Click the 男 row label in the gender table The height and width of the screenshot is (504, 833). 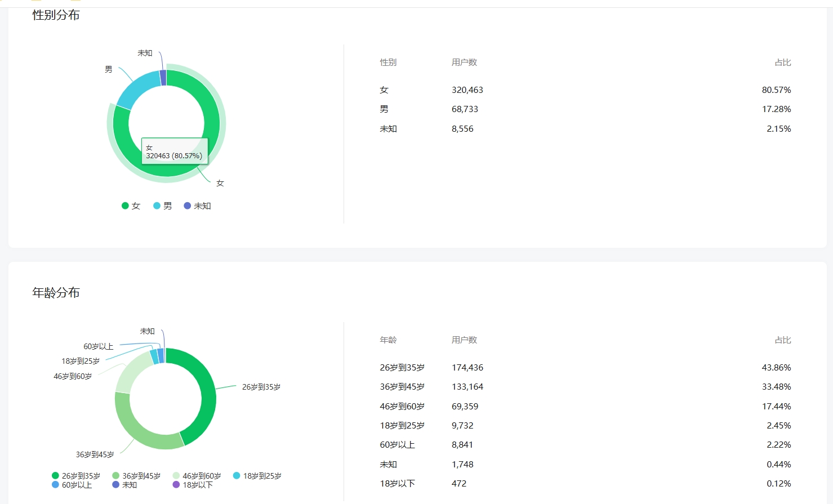coord(384,109)
